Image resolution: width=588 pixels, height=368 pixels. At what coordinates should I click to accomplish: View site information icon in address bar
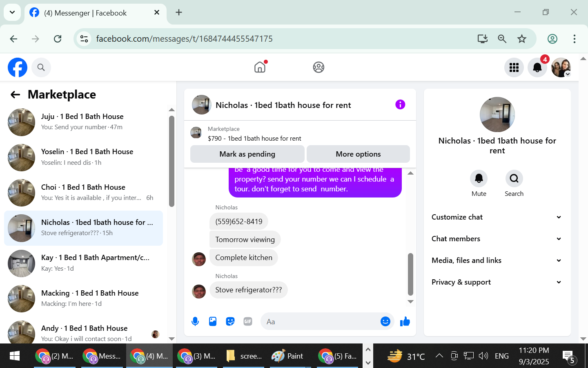click(84, 39)
